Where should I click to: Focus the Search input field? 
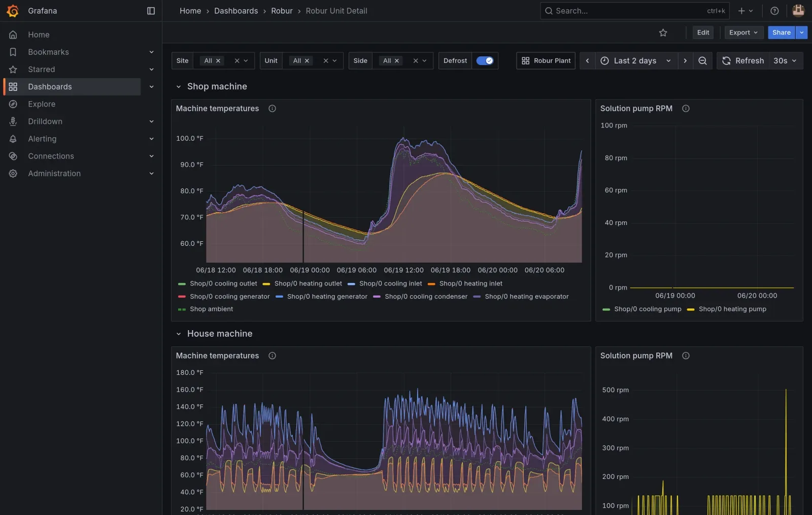point(634,11)
